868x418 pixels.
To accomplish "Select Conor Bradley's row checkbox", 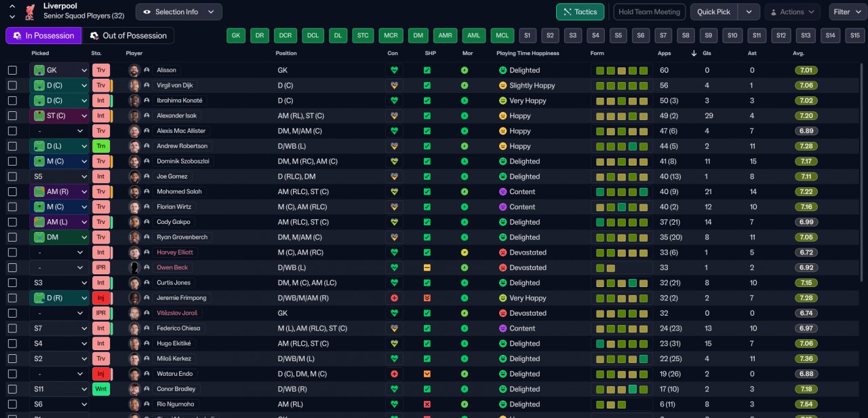I will point(12,389).
